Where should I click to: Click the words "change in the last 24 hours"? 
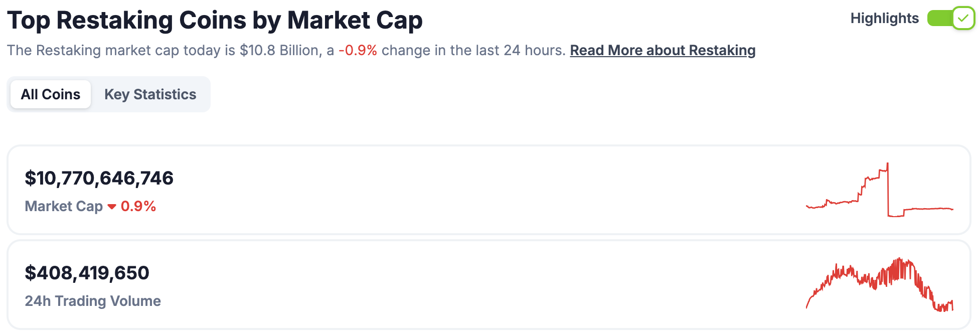pyautogui.click(x=473, y=51)
